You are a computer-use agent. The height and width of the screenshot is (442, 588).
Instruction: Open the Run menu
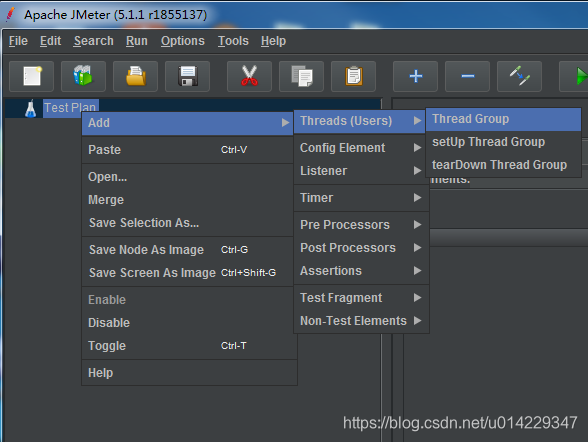137,41
